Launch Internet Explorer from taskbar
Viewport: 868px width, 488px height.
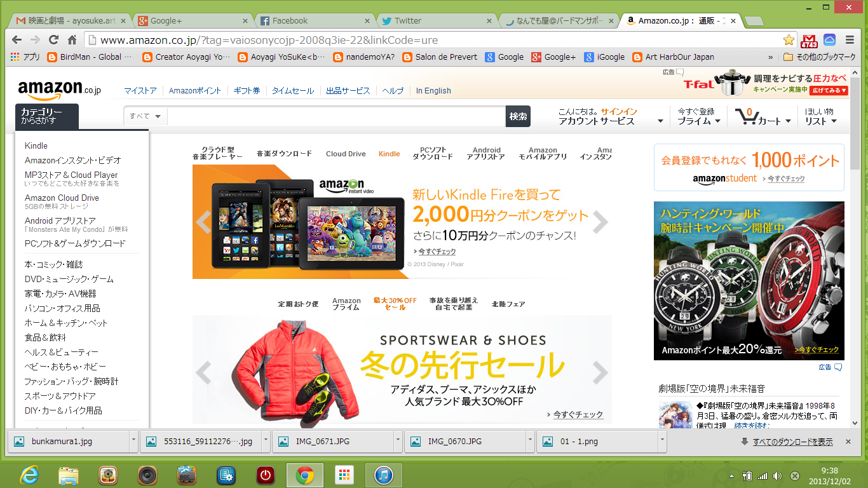point(29,475)
